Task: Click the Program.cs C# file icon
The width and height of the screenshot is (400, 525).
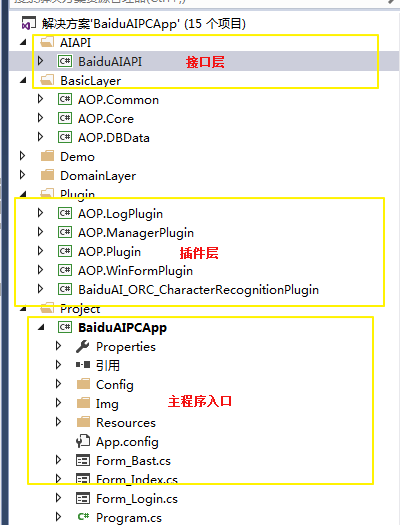Action: [83, 517]
